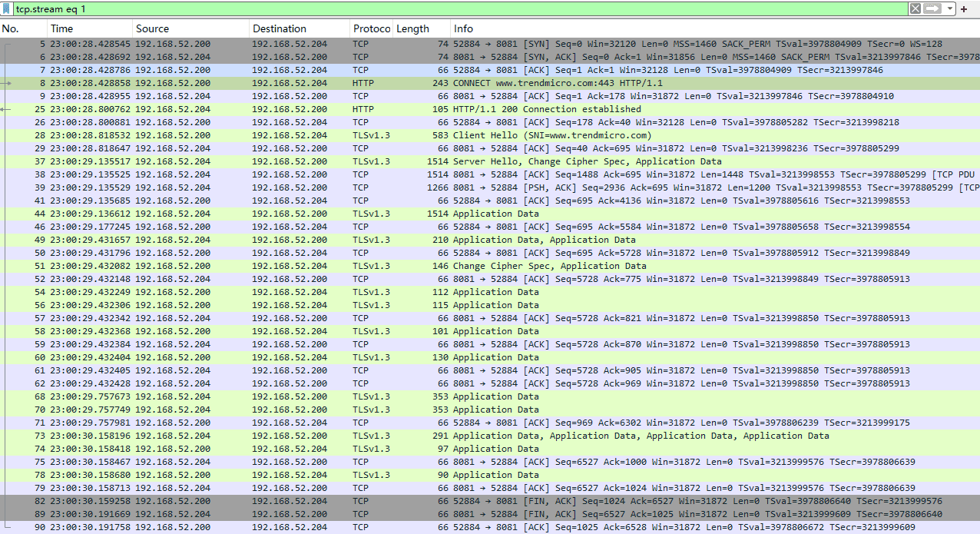The width and height of the screenshot is (980, 534).
Task: Select the HTTP/1.1 200 Connection established packet
Action: pyautogui.click(x=546, y=109)
